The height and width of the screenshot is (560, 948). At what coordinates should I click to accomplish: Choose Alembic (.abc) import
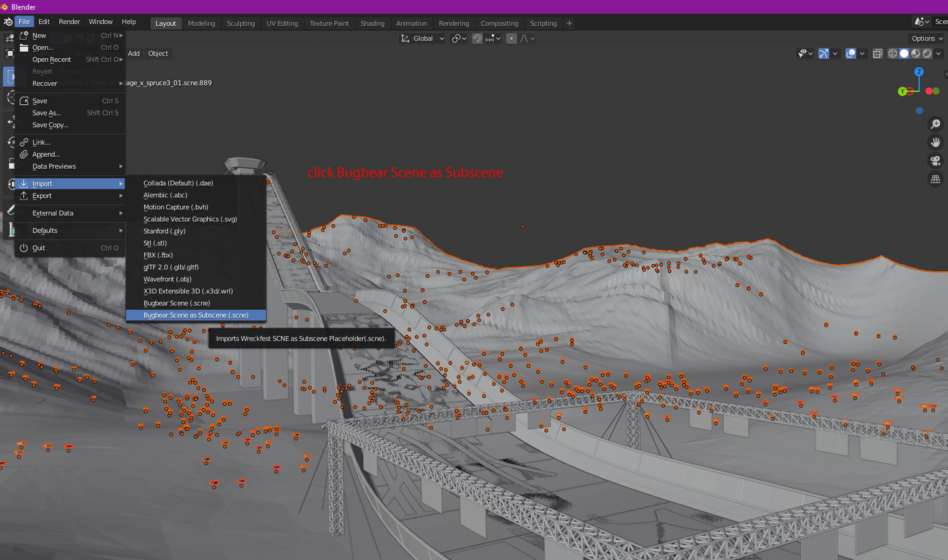[x=196, y=195]
